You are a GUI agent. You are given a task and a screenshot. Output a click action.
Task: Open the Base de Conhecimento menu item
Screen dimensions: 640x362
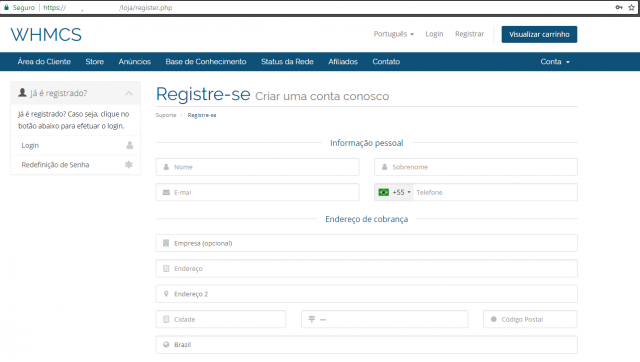pos(206,62)
